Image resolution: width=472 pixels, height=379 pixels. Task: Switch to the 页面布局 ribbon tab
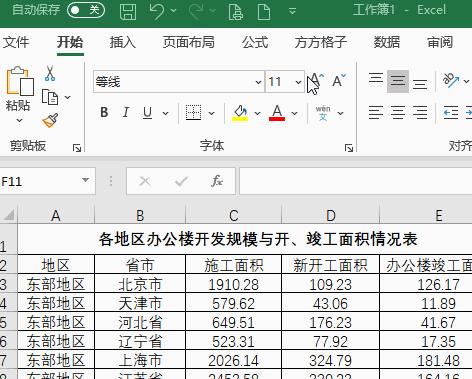[189, 42]
